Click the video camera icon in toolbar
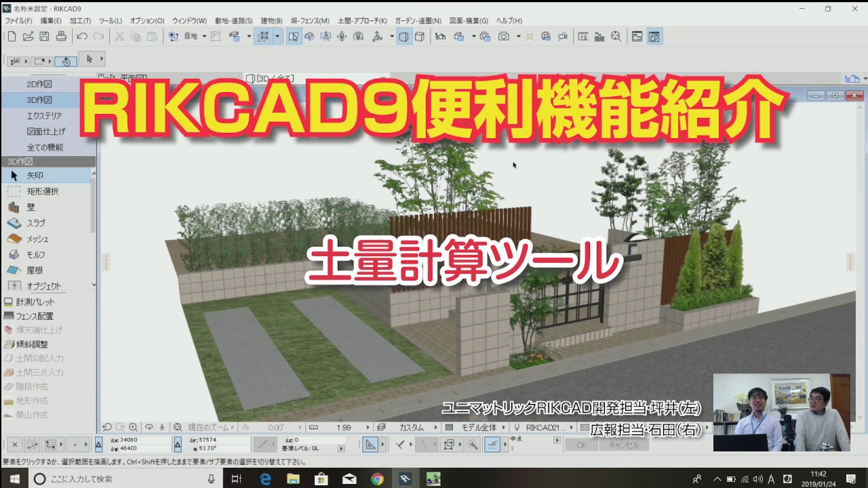Screen dimensions: 868x488 click(562, 37)
